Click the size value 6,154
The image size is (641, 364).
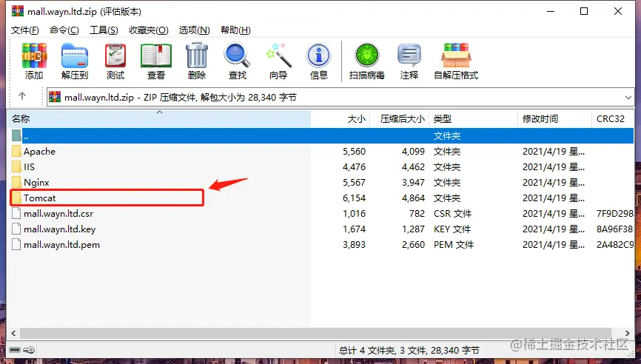354,198
